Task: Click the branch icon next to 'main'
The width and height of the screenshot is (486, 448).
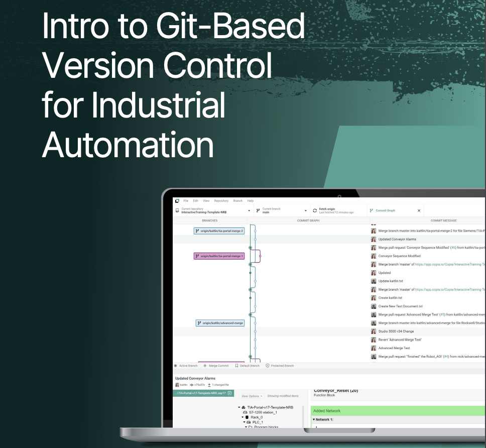Action: tap(258, 209)
